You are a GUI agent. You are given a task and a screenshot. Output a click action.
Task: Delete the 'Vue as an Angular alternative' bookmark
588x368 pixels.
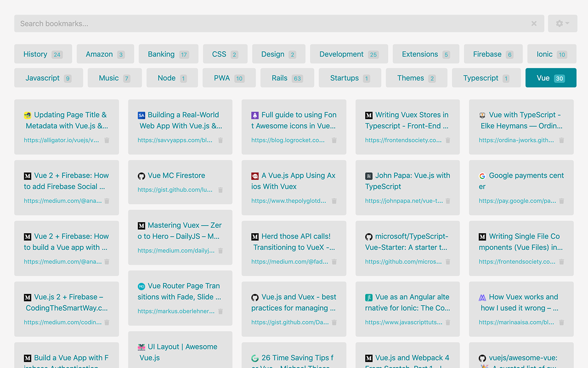[448, 322]
